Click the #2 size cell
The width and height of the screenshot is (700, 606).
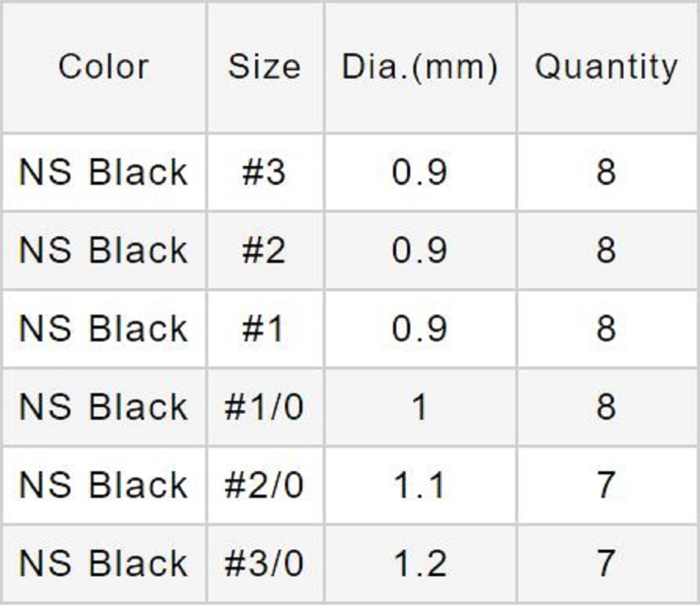tap(264, 250)
